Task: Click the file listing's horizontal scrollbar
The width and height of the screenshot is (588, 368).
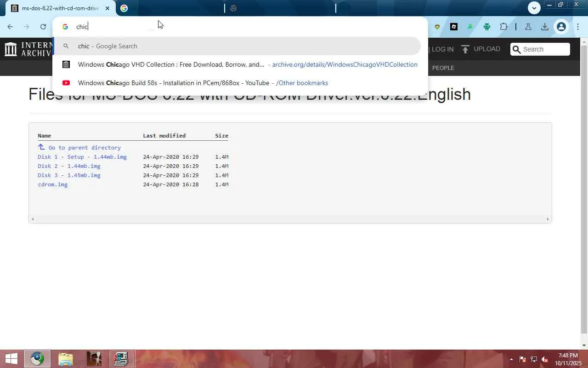Action: pos(290,219)
